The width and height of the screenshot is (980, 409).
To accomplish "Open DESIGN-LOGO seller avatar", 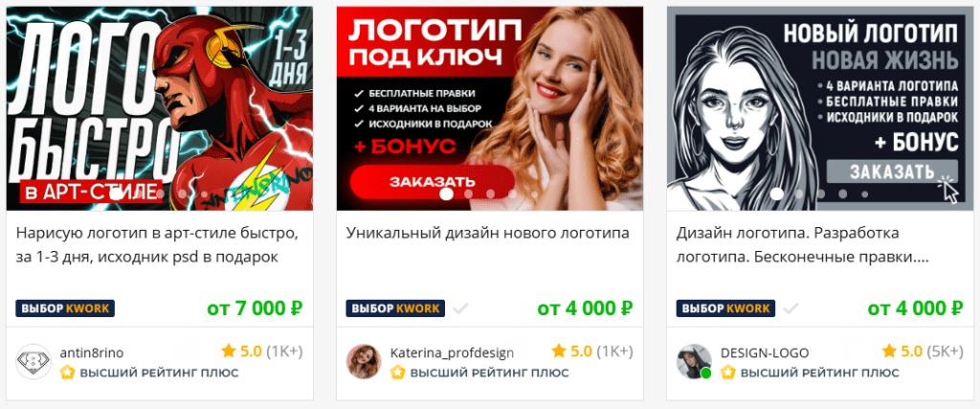I will tap(694, 361).
